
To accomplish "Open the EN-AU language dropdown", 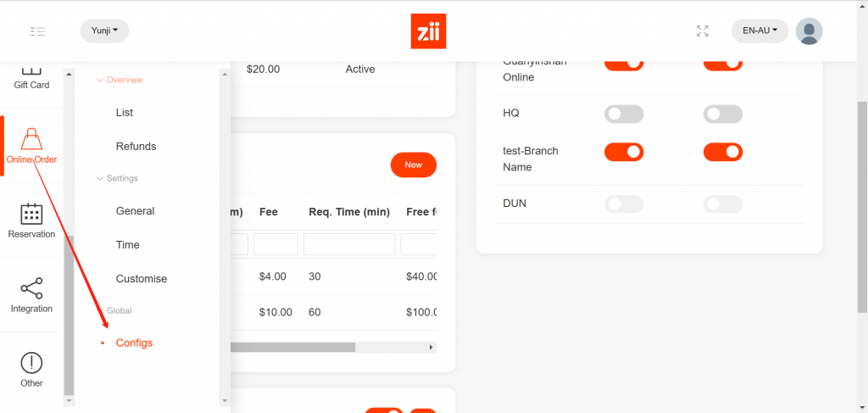I will coord(759,31).
